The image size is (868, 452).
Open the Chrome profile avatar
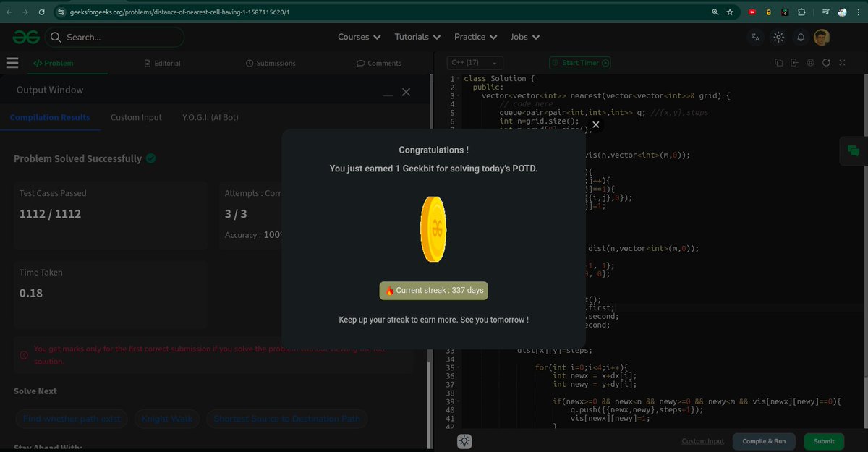click(x=842, y=12)
